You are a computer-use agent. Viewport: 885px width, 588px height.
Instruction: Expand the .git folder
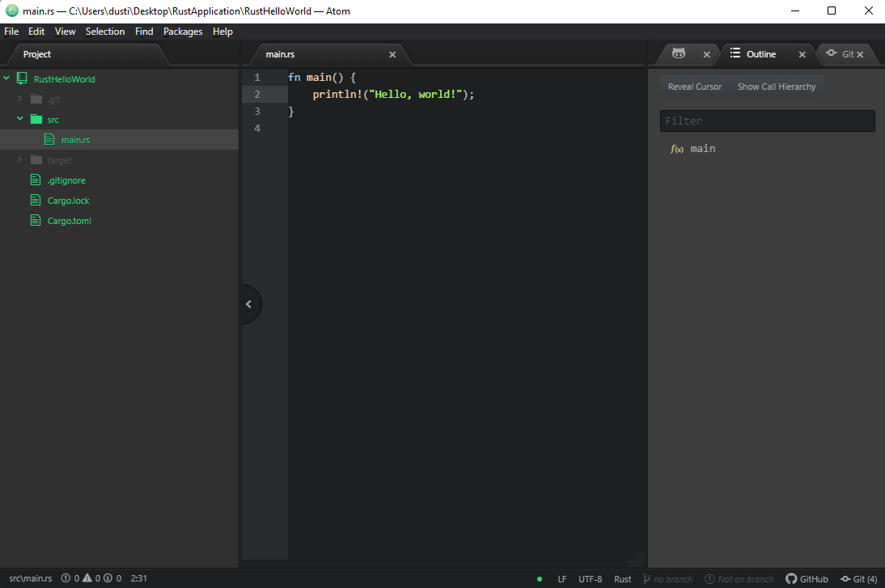pos(20,99)
